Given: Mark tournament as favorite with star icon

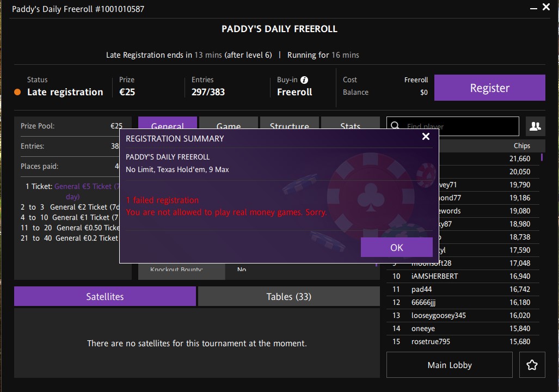Looking at the screenshot, I should pyautogui.click(x=532, y=365).
